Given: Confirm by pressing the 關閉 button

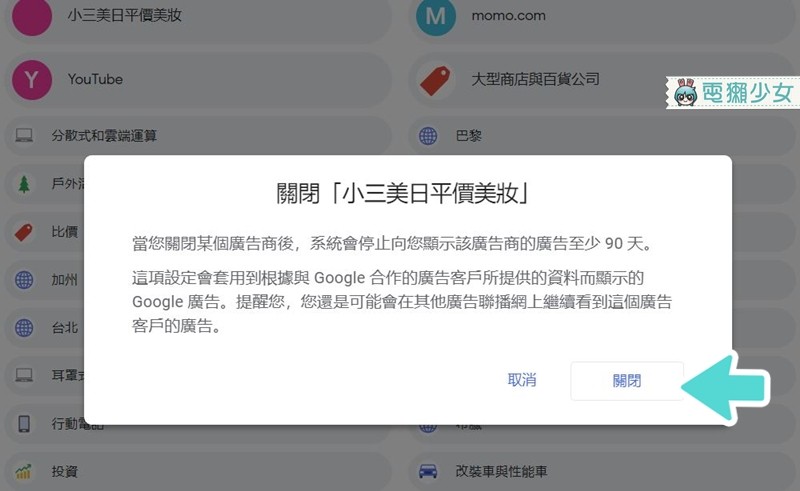Looking at the screenshot, I should (627, 381).
